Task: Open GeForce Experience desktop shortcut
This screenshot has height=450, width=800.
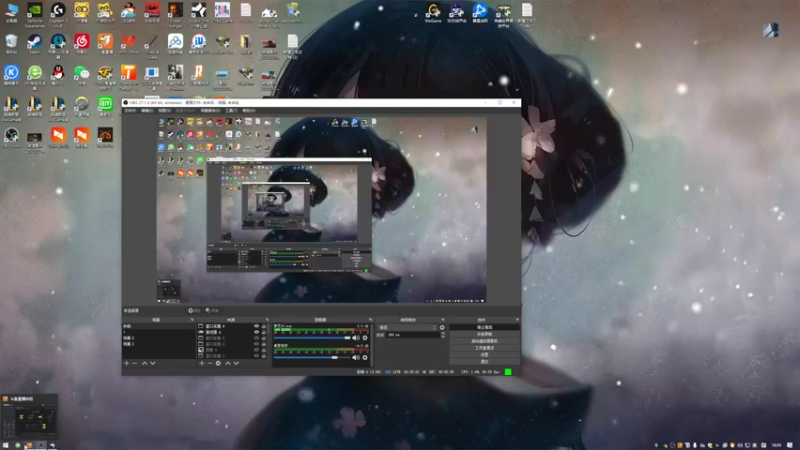Action: pos(35,14)
